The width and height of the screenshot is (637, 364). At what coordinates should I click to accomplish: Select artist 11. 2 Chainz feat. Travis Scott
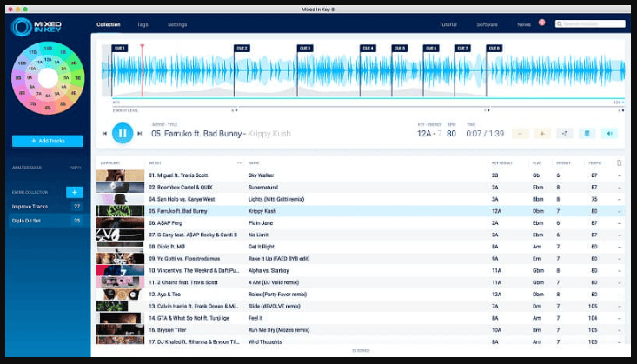[183, 282]
